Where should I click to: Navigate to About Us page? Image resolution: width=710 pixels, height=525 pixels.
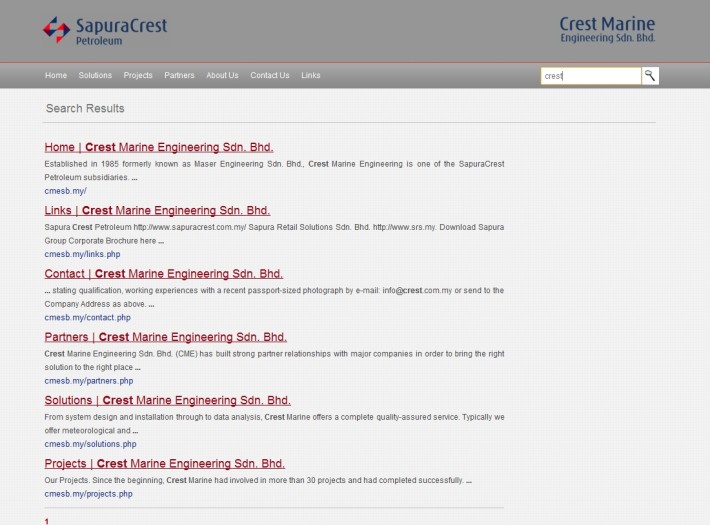[222, 76]
